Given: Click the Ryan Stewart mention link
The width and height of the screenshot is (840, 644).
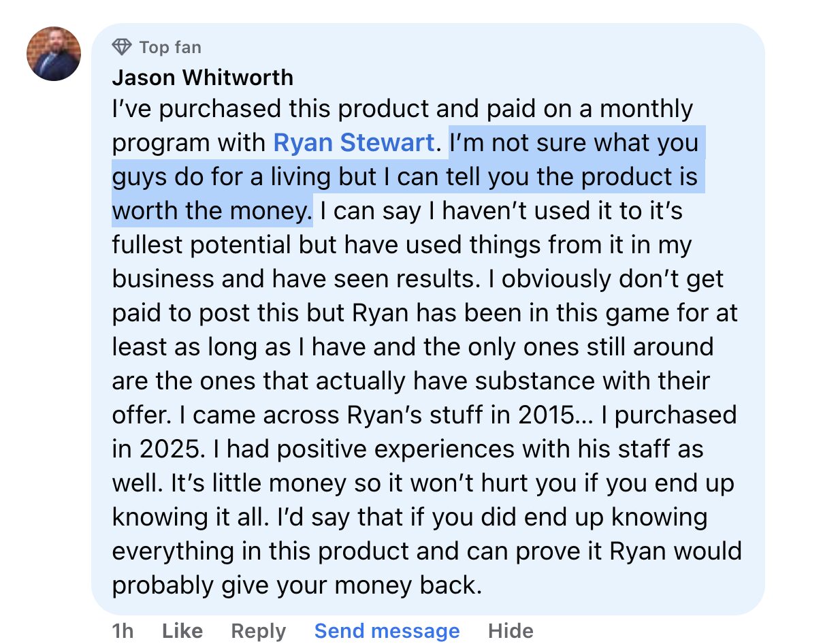Looking at the screenshot, I should (353, 143).
